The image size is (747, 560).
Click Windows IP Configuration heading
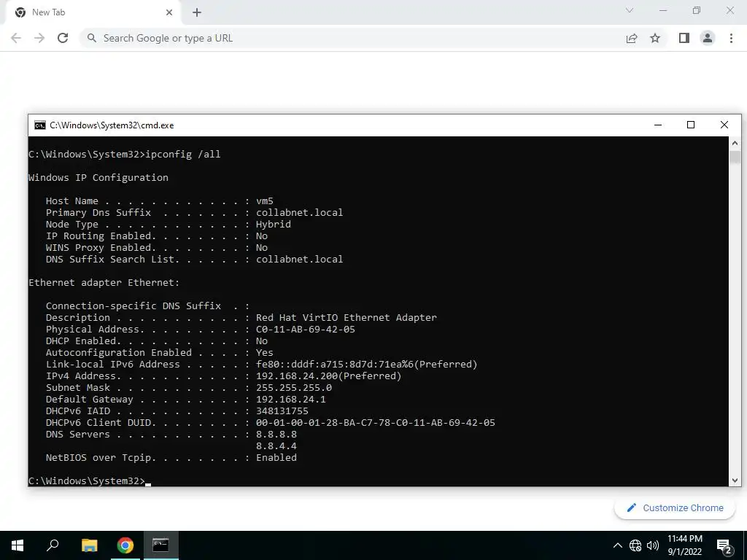point(98,178)
